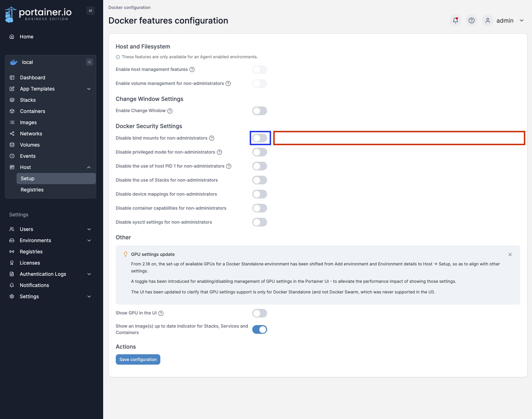Enable host management features
This screenshot has width=532, height=419.
click(x=259, y=70)
